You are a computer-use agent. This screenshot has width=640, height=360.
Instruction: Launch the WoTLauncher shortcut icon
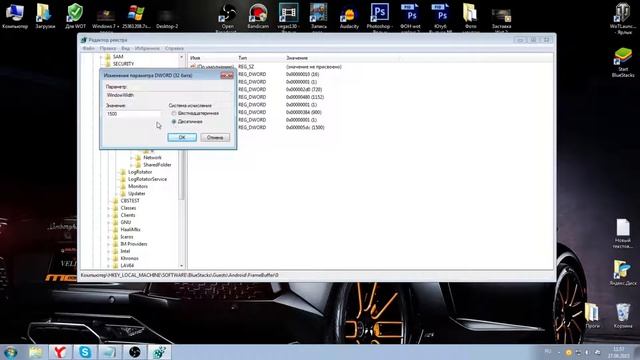coord(622,18)
